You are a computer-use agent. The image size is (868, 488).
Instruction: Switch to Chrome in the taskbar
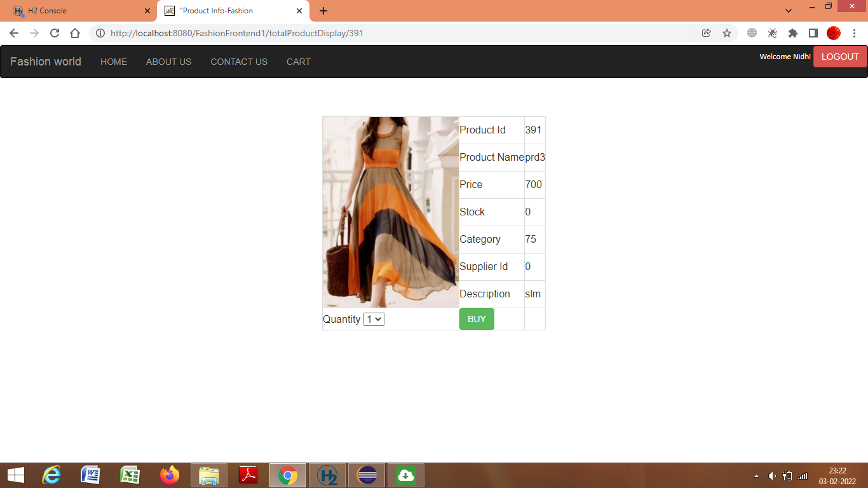coord(288,475)
